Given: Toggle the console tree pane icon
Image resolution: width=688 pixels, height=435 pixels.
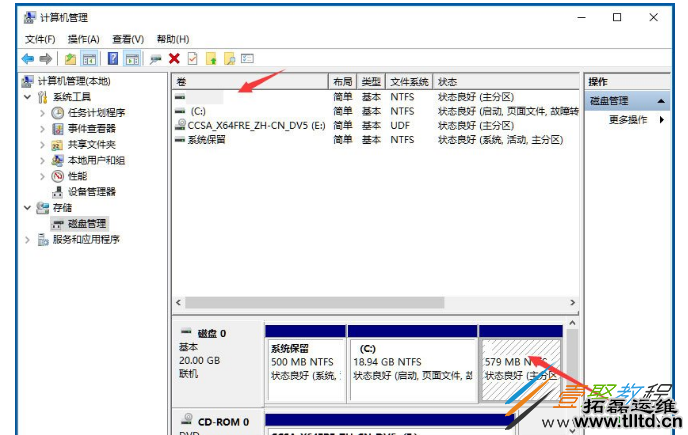Looking at the screenshot, I should pyautogui.click(x=89, y=58).
